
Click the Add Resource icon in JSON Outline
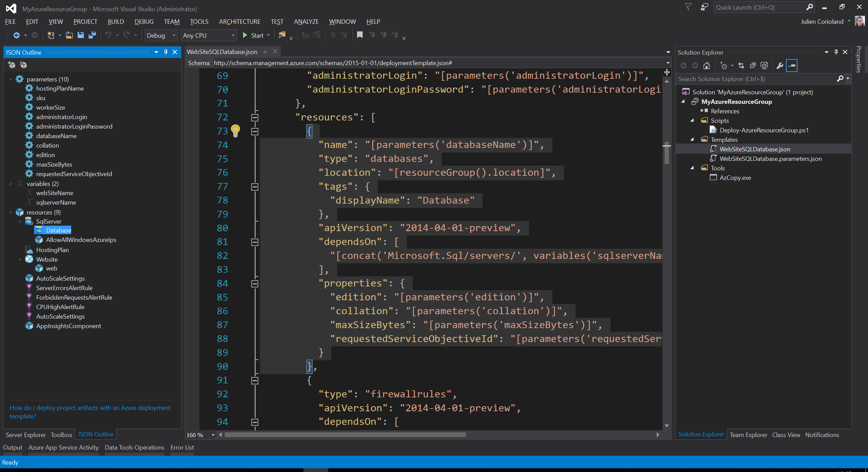point(12,65)
